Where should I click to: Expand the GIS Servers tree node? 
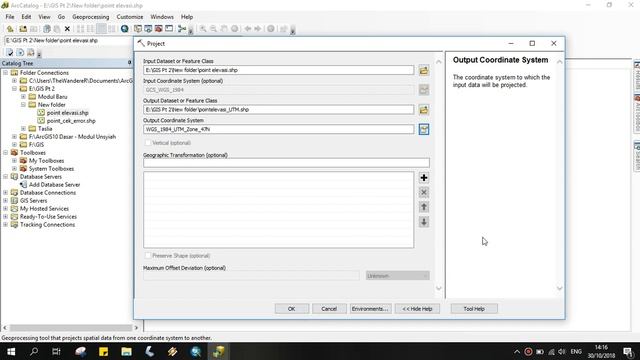click(6, 201)
